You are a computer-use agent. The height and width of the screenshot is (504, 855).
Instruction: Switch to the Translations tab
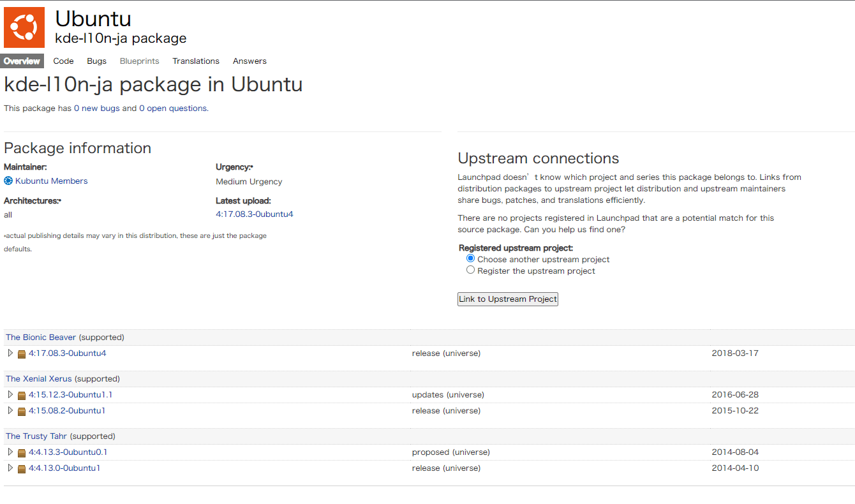click(x=196, y=61)
